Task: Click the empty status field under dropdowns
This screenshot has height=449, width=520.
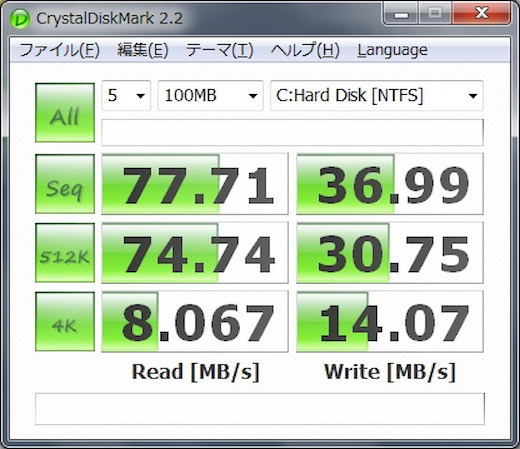Action: pos(292,132)
